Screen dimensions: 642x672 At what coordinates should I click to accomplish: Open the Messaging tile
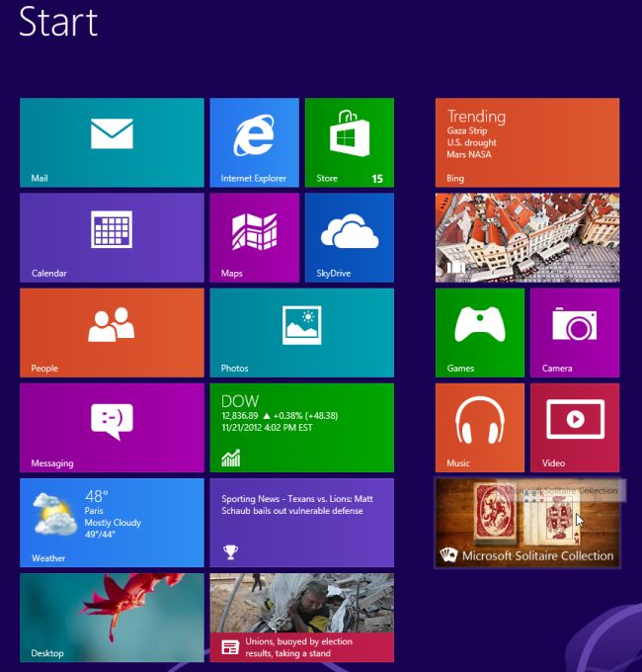pyautogui.click(x=112, y=428)
